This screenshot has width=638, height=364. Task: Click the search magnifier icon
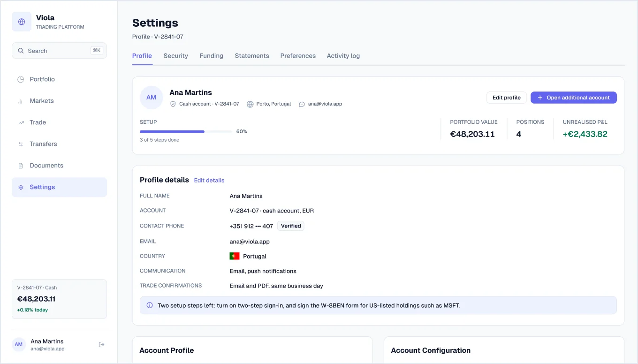pos(21,51)
